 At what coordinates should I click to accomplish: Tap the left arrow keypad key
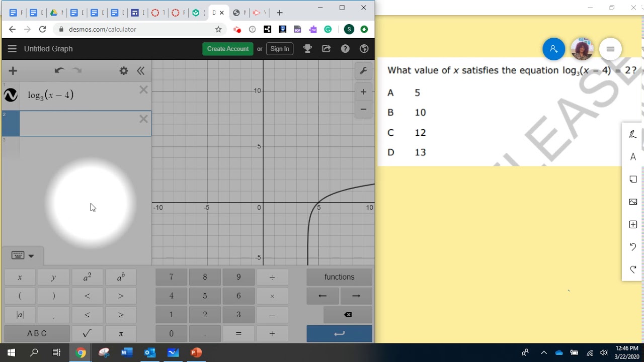(323, 296)
